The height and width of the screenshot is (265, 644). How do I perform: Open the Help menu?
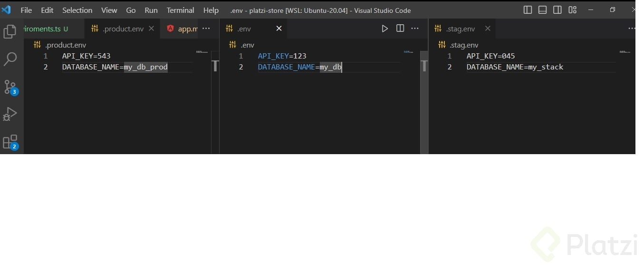coord(211,10)
